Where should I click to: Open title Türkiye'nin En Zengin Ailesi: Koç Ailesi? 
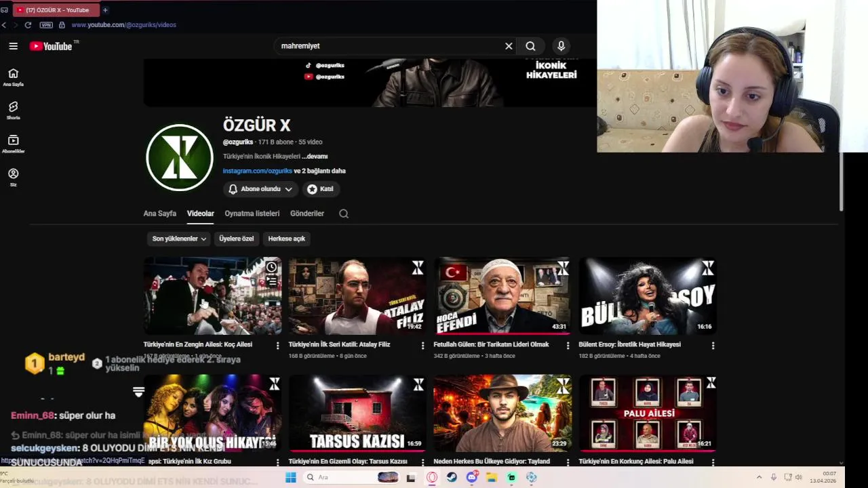coord(197,344)
